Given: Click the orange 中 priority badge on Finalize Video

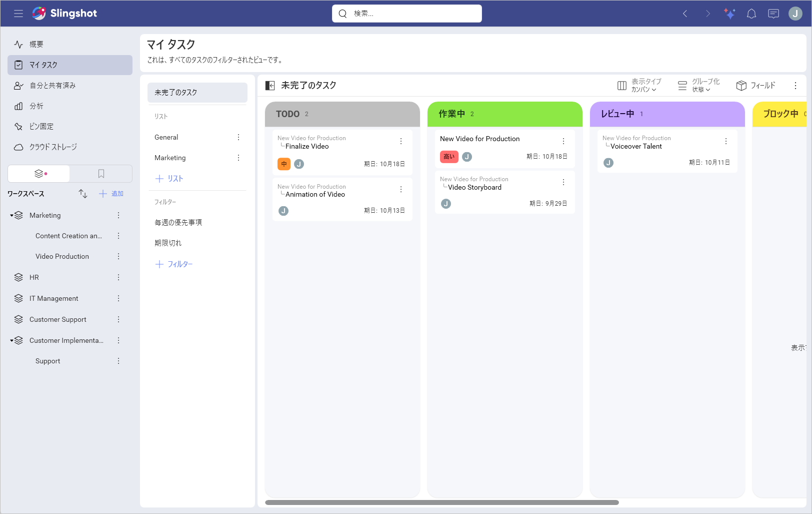Looking at the screenshot, I should (283, 164).
